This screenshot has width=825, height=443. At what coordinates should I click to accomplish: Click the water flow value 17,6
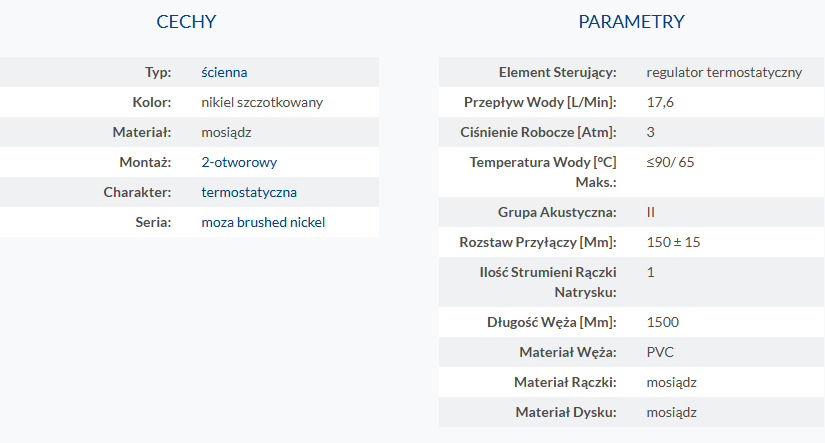click(660, 102)
